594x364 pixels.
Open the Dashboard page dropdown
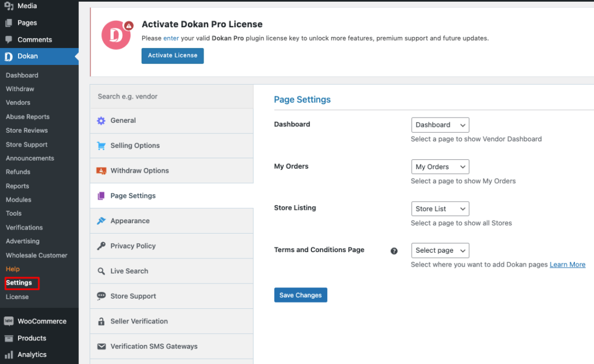(440, 125)
